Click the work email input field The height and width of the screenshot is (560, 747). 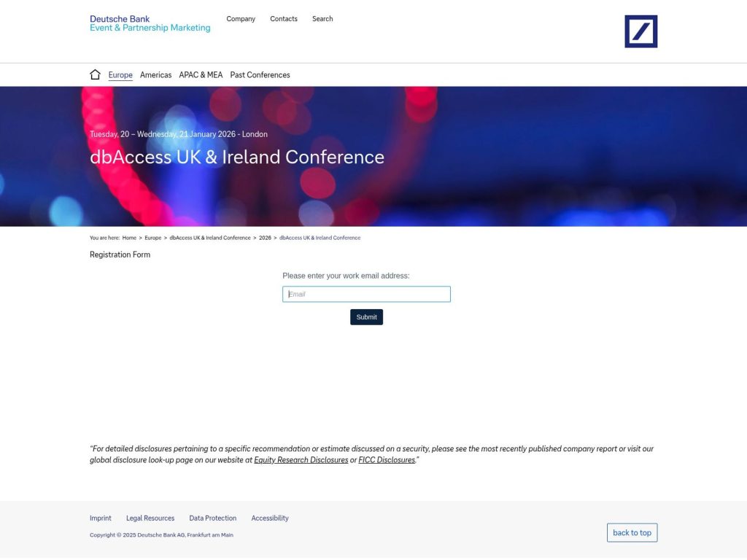[366, 293]
